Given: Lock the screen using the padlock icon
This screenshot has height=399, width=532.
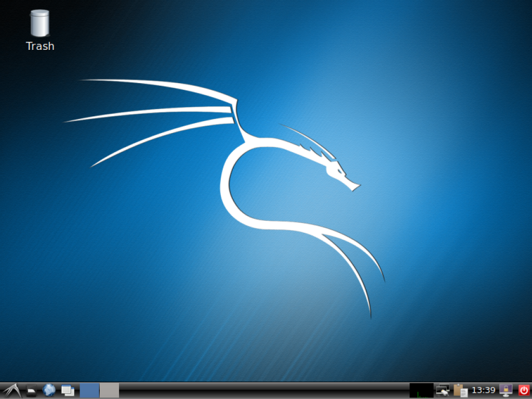Looking at the screenshot, I should tap(505, 390).
